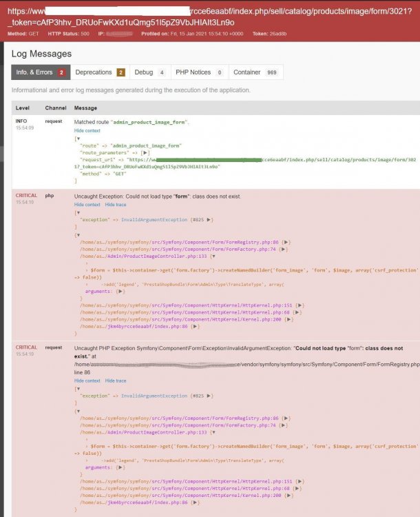
Task: Click the $form createNamedBuilder code line in the php critical trace
Action: point(246,274)
